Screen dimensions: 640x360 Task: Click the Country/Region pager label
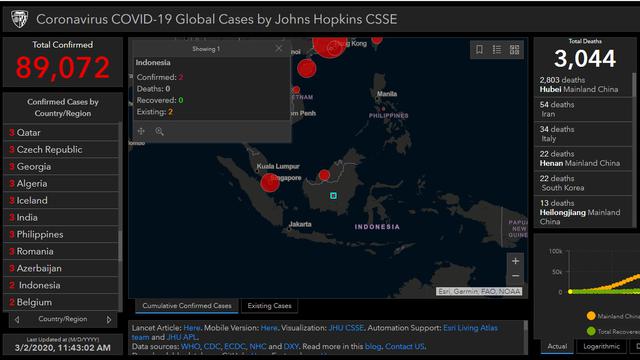pyautogui.click(x=63, y=319)
